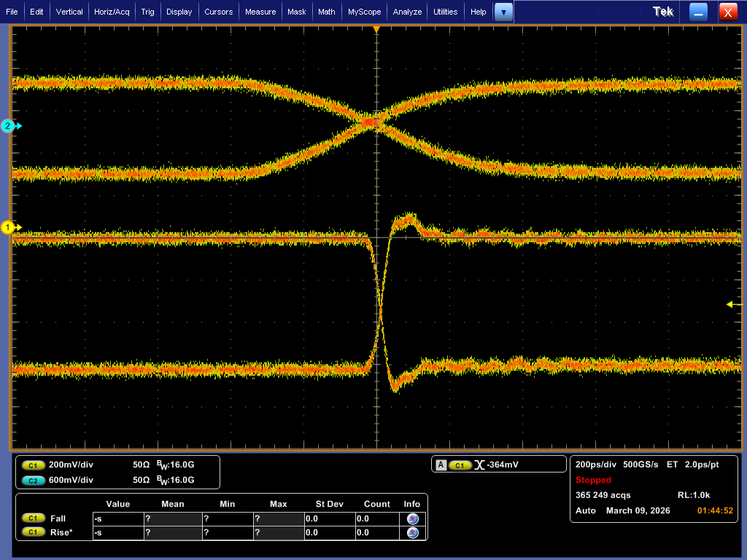Click the A trigger source indicator
Screen dimensions: 747x560
click(x=441, y=464)
